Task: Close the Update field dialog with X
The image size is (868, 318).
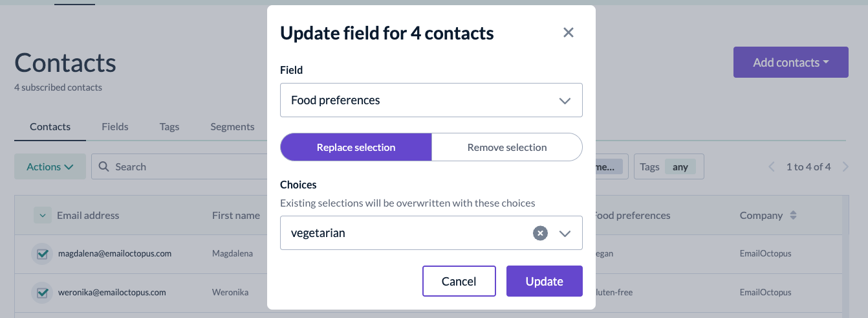Action: point(569,32)
